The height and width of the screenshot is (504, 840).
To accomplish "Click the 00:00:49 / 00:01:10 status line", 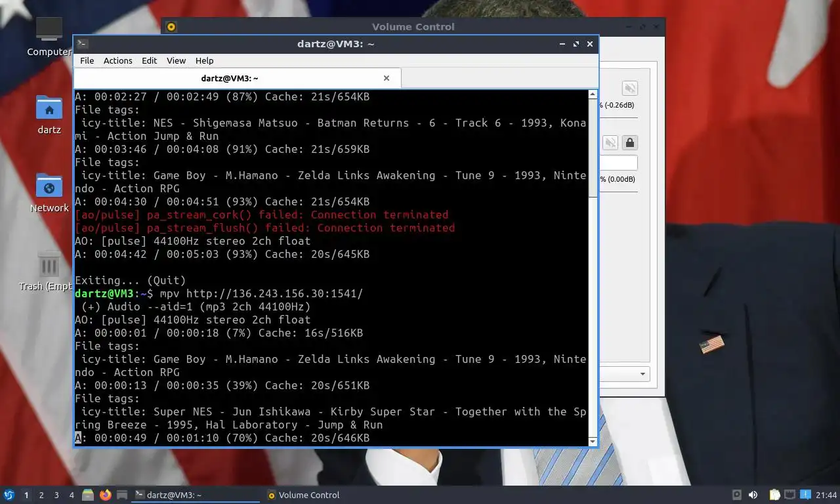I will tap(222, 438).
